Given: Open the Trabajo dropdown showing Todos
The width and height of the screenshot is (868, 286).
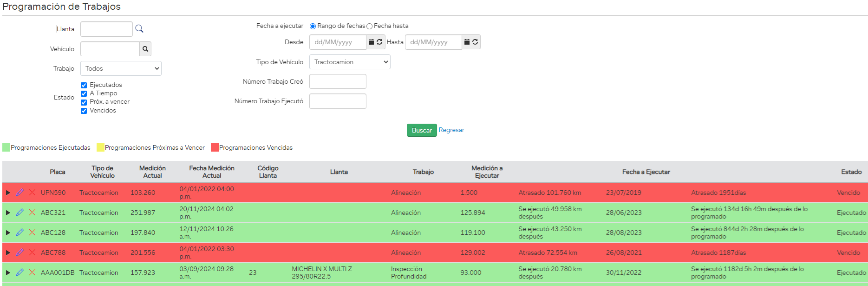Looking at the screenshot, I should 121,68.
